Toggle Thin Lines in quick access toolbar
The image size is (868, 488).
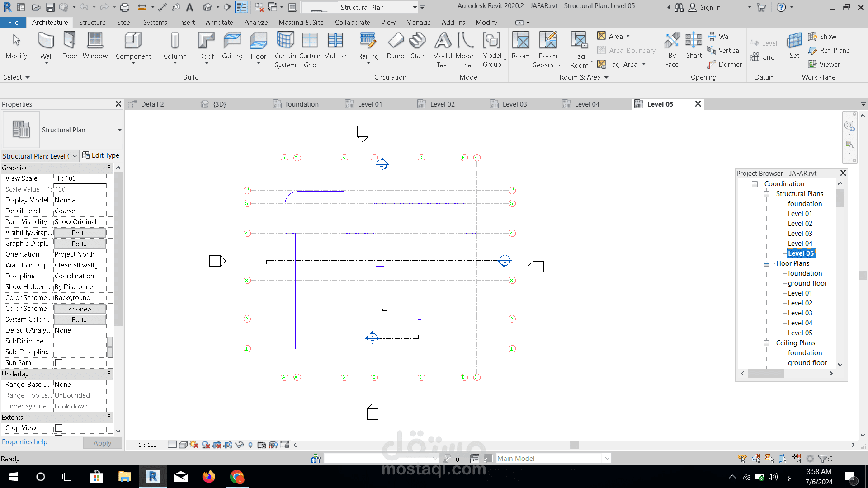point(241,7)
